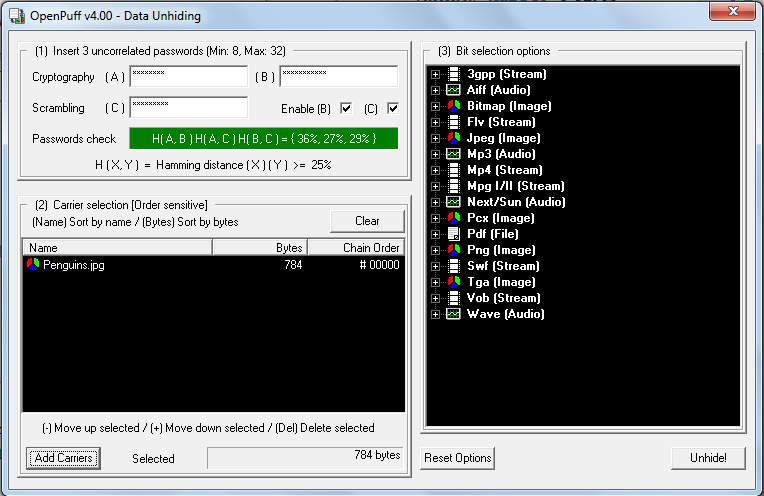The height and width of the screenshot is (496, 764).
Task: Click the Mp4 (Stream) film icon
Action: (x=454, y=170)
